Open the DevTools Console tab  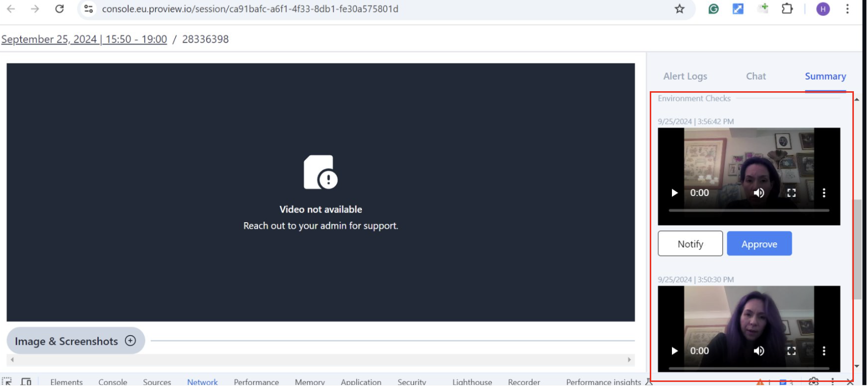coord(113,382)
